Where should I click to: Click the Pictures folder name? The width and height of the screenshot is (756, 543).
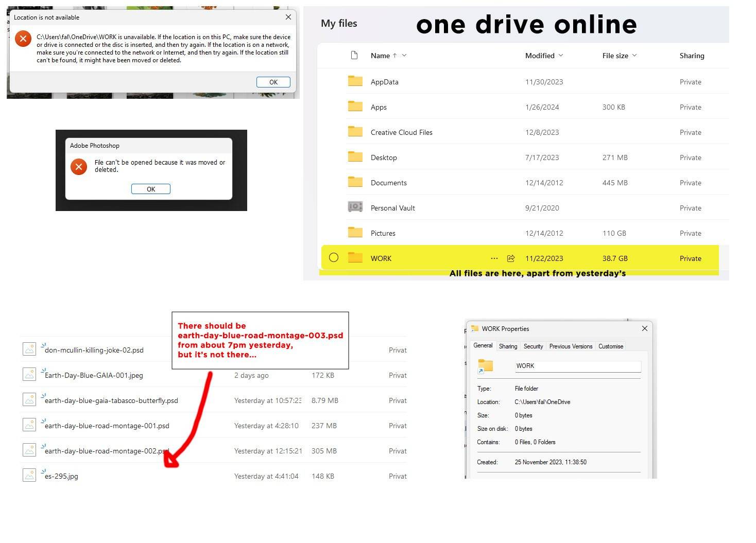(383, 233)
